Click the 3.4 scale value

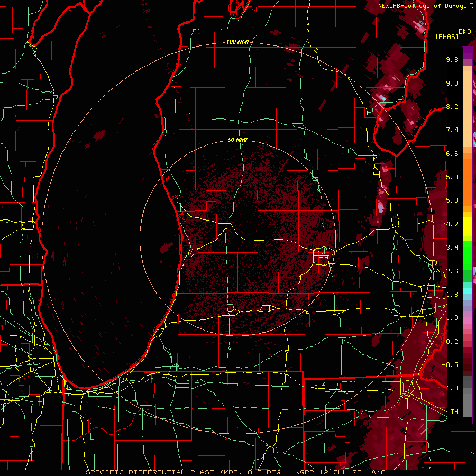coord(452,248)
